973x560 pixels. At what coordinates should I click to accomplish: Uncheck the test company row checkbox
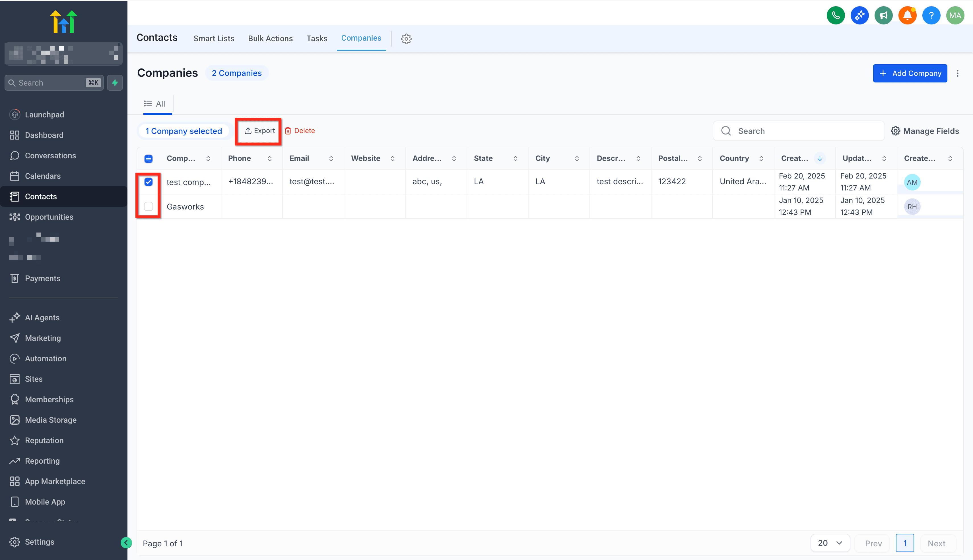[149, 182]
